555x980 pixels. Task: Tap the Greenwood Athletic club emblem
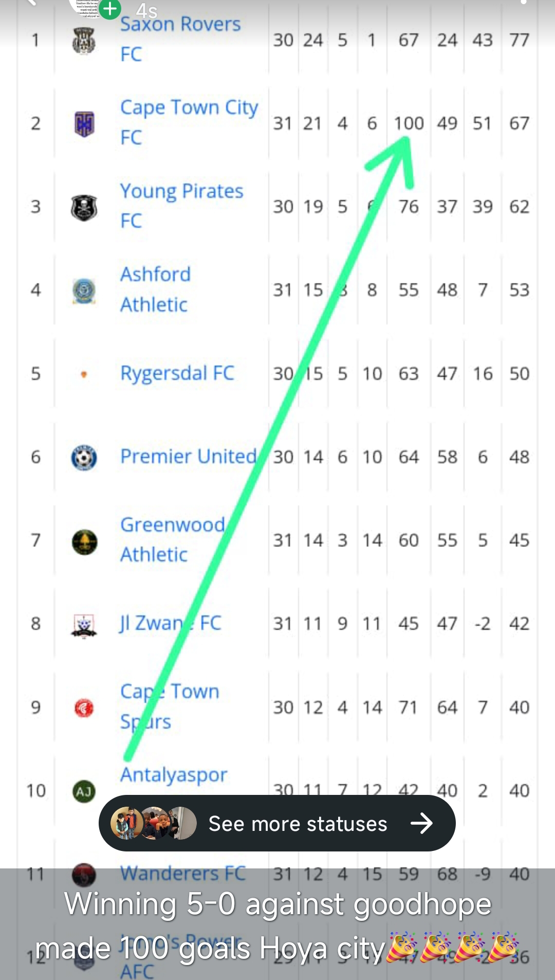84,541
